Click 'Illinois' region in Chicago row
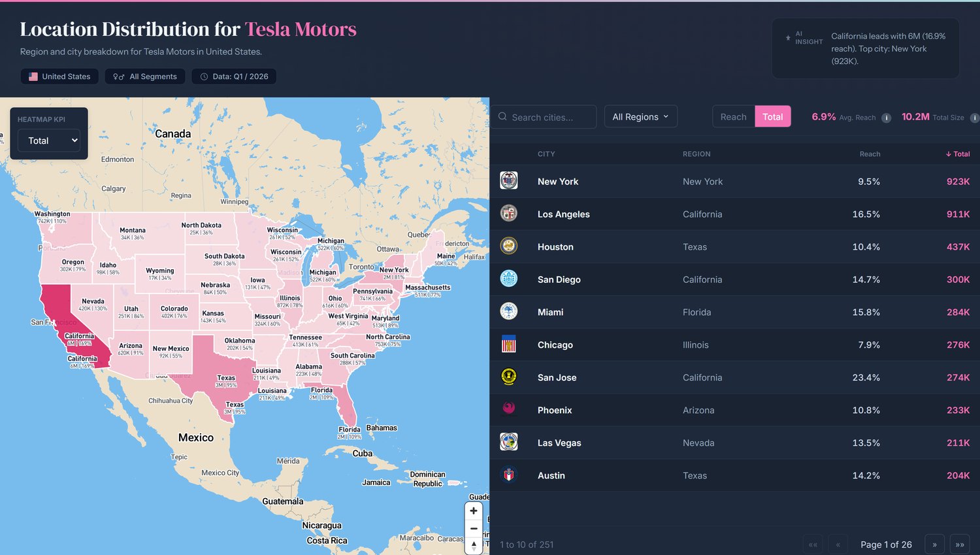 click(x=696, y=345)
